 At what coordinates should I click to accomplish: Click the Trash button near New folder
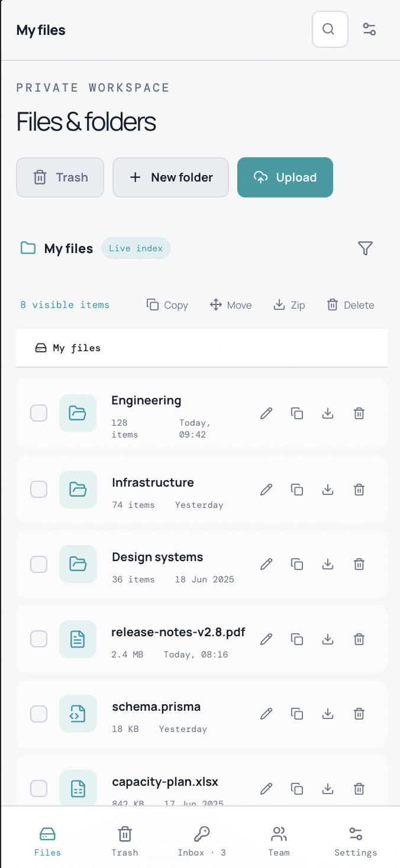tap(60, 177)
